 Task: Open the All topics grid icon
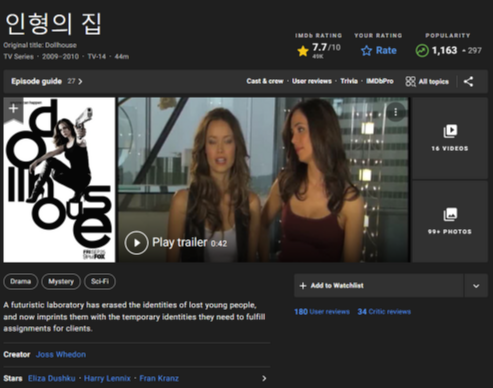coord(410,81)
